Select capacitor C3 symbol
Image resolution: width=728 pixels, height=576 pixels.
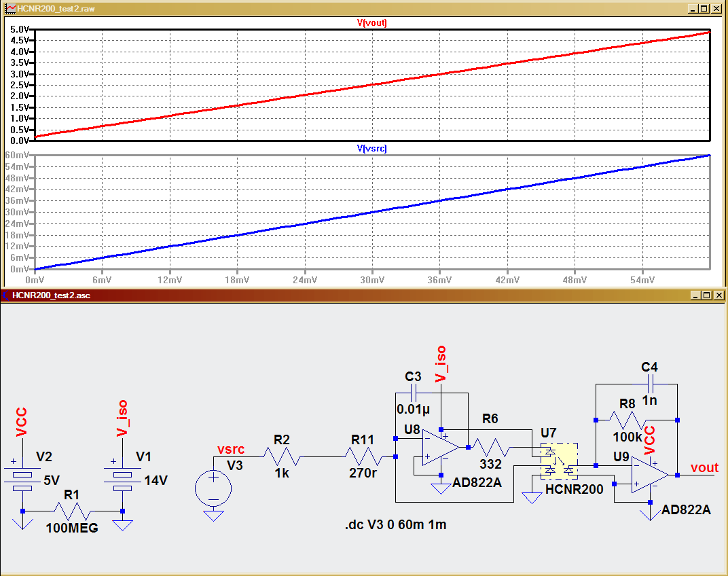(x=414, y=395)
